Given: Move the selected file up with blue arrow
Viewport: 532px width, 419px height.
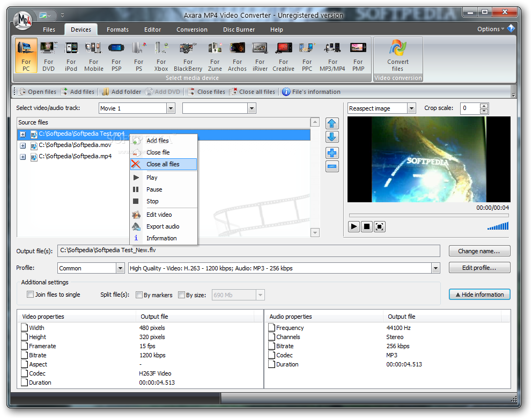Looking at the screenshot, I should [x=332, y=123].
